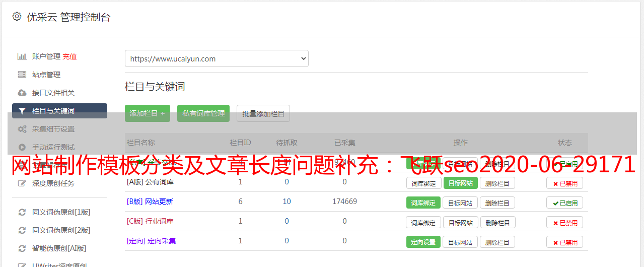Click 栏目ID value 6 in 网站更新 row
The height and width of the screenshot is (267, 644).
[x=240, y=202]
